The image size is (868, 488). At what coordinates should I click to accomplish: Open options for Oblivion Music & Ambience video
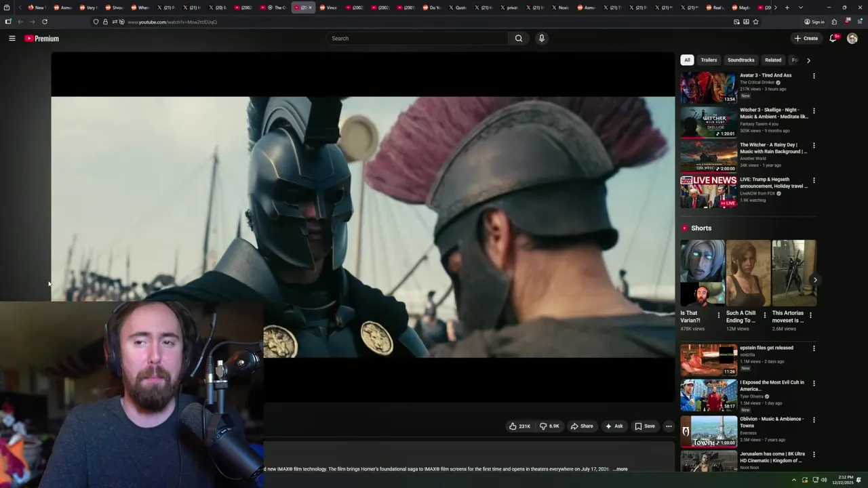point(814,420)
